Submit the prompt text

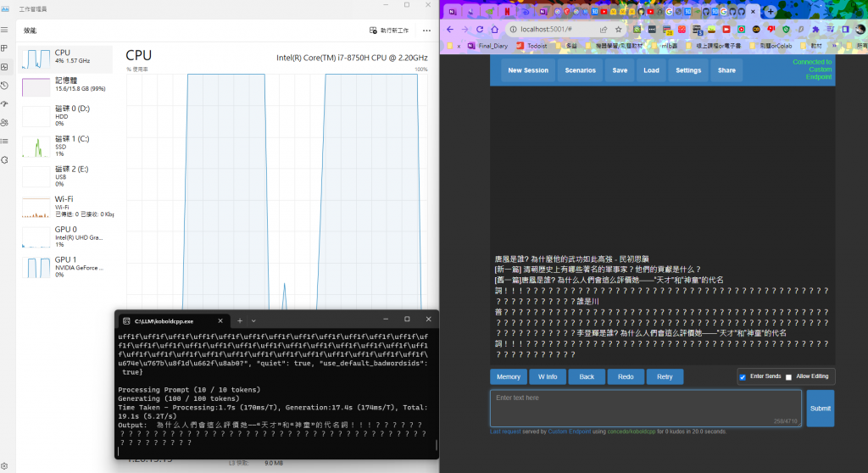pyautogui.click(x=821, y=409)
